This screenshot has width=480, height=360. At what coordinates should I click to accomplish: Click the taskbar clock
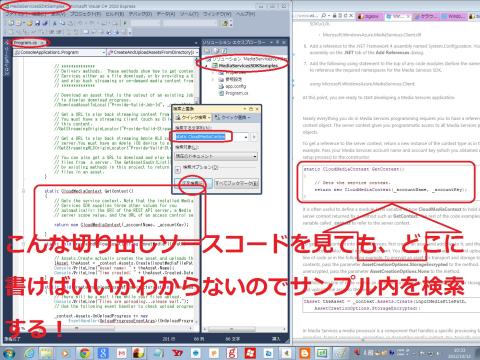(461, 353)
